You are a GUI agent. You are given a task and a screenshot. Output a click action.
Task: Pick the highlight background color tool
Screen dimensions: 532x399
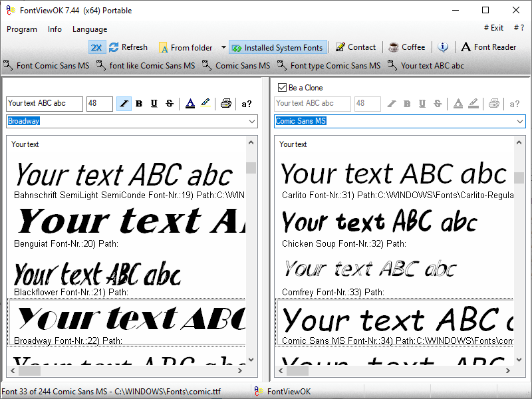tap(205, 103)
